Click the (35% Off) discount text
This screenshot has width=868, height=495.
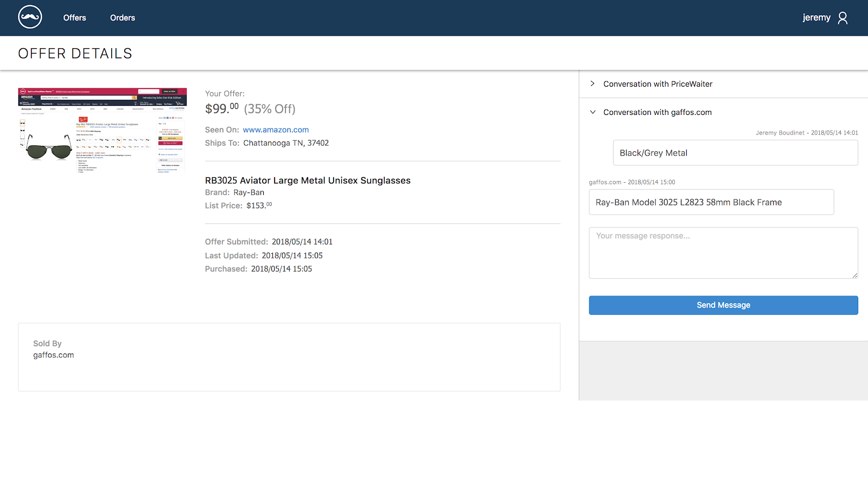coord(270,109)
